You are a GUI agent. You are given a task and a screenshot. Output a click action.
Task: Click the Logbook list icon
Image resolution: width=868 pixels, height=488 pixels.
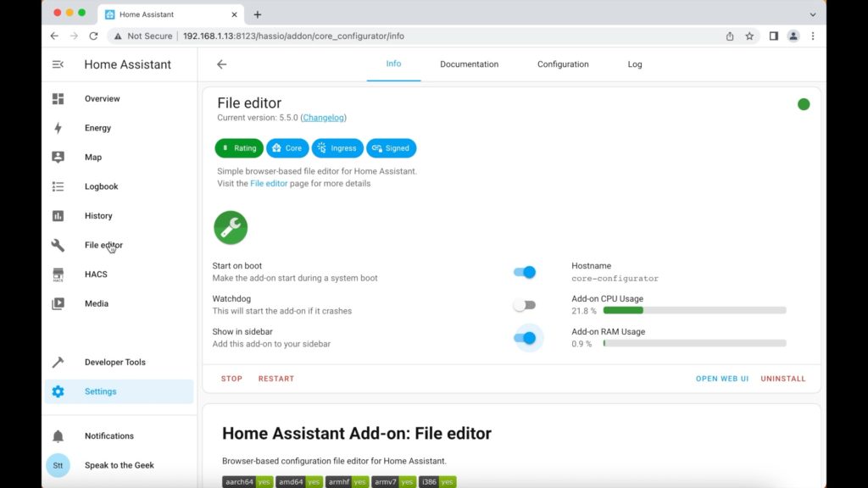tap(58, 186)
